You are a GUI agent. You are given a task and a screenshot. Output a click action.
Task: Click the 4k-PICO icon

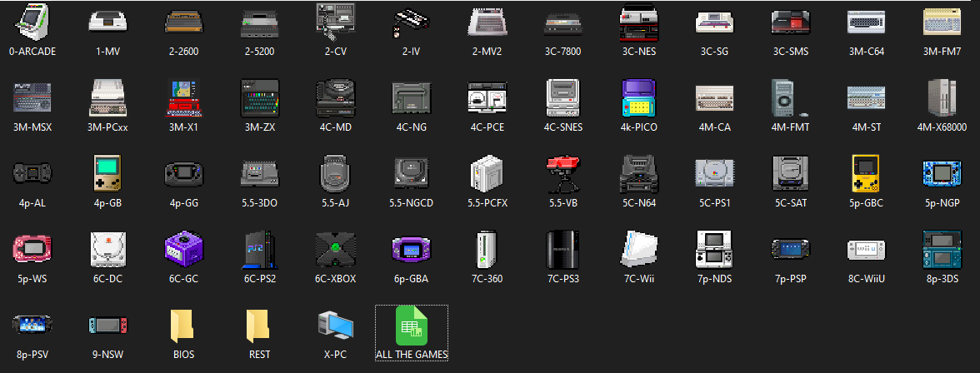click(x=638, y=98)
